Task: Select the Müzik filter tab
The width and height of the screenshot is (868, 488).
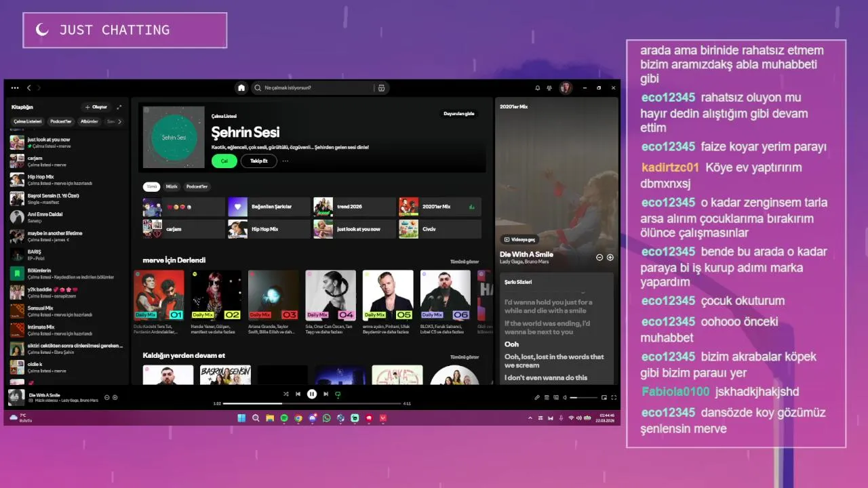Action: tap(172, 186)
